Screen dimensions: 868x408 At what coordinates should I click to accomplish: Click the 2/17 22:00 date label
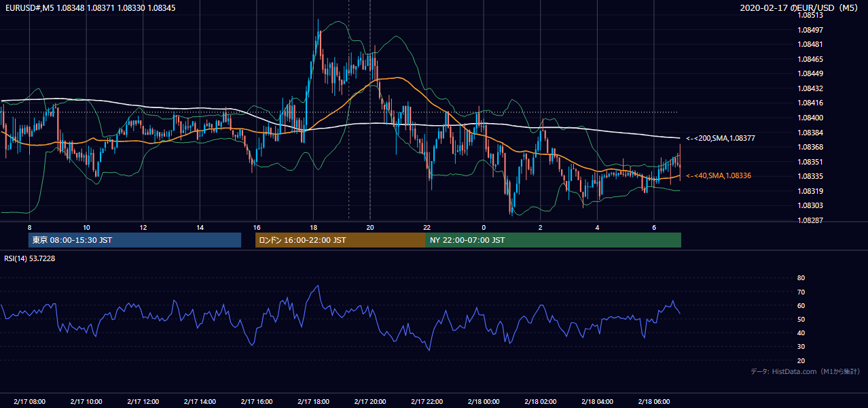click(427, 402)
